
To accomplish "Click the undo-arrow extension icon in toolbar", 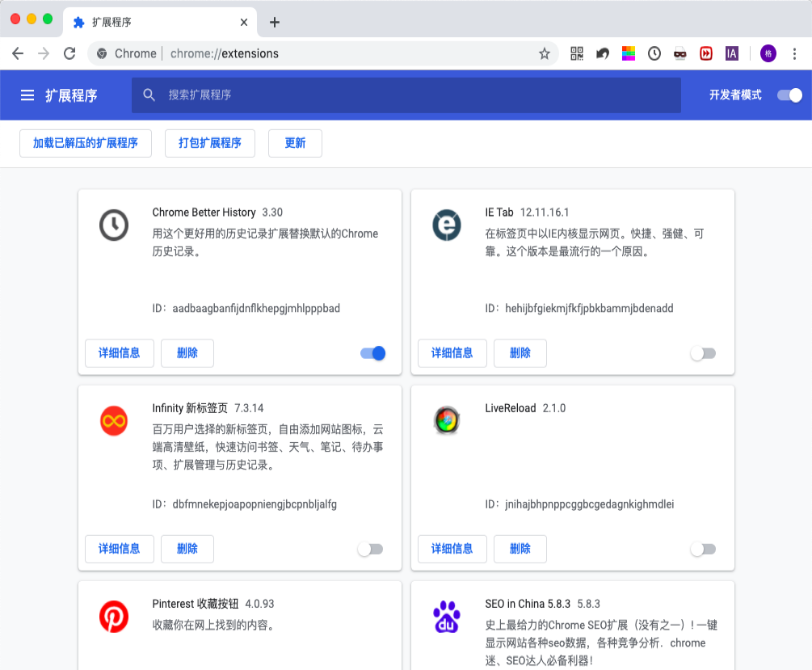I will (603, 53).
